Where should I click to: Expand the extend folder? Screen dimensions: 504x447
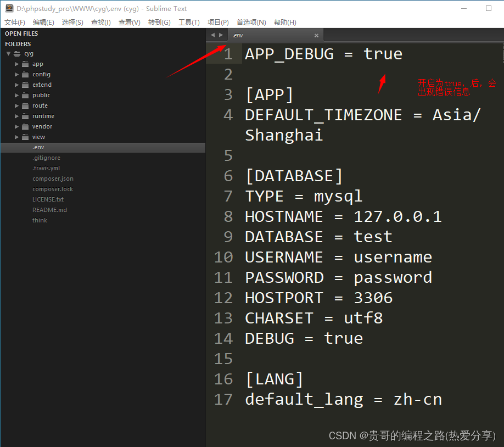16,85
